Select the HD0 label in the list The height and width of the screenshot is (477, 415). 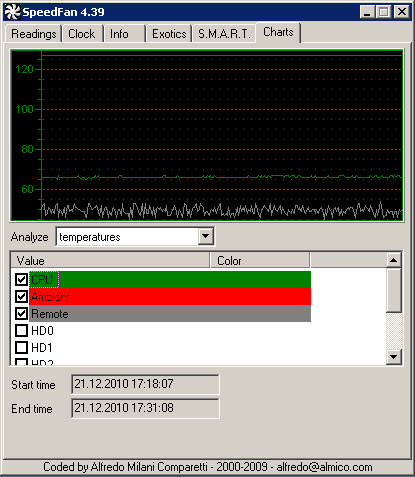tap(42, 331)
